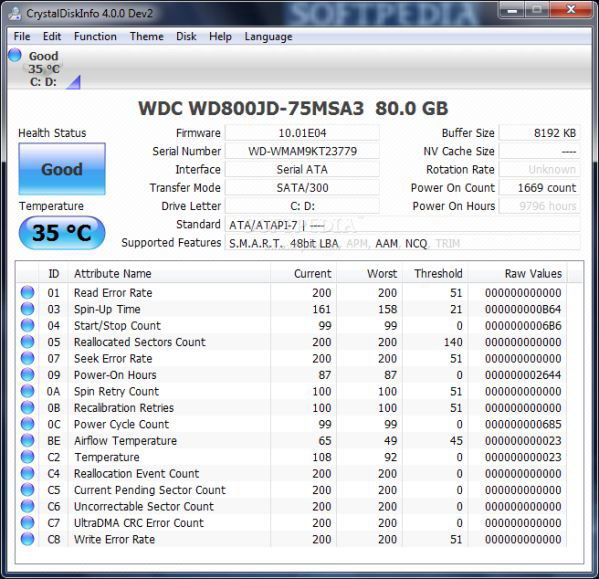Click the blue indicator for Airflow Temperature

27,440
